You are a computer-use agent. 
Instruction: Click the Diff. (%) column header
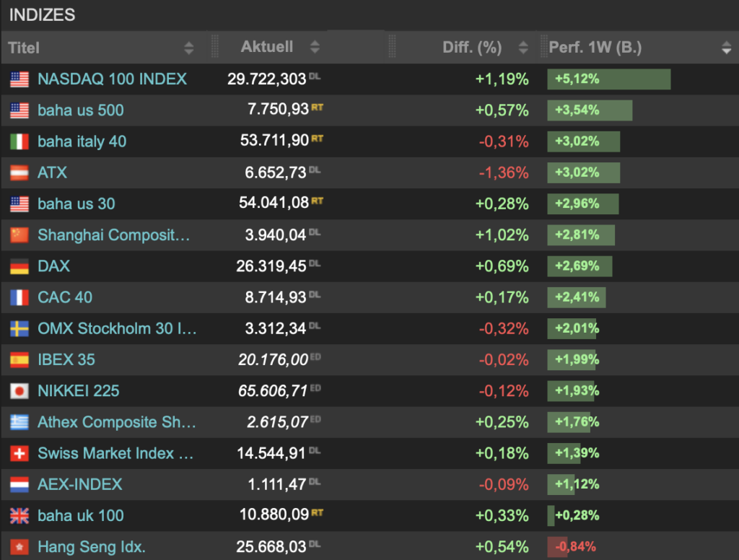[472, 47]
